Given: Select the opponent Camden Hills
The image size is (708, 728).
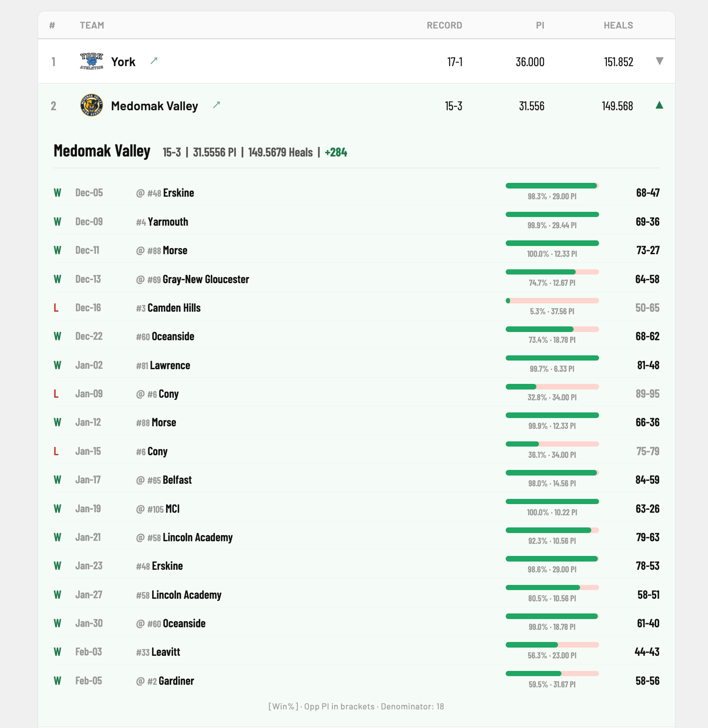Looking at the screenshot, I should (x=174, y=308).
